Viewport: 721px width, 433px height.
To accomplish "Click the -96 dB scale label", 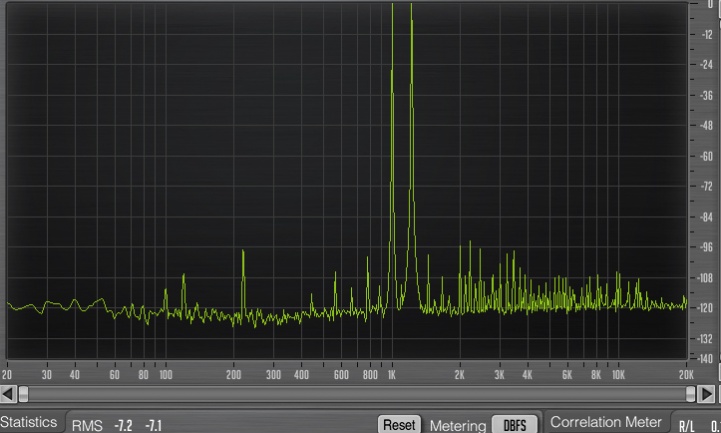I will [x=707, y=247].
